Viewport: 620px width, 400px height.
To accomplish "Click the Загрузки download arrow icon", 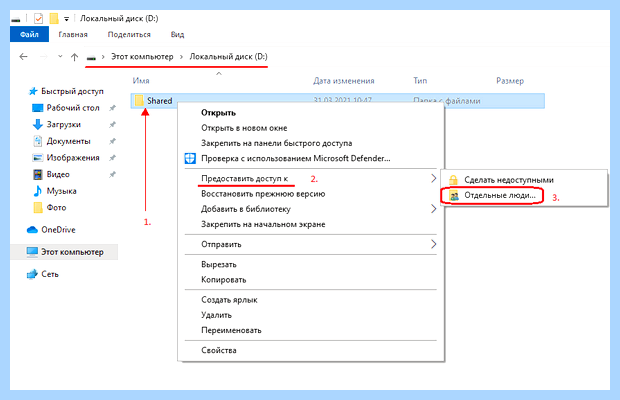I will (38, 125).
